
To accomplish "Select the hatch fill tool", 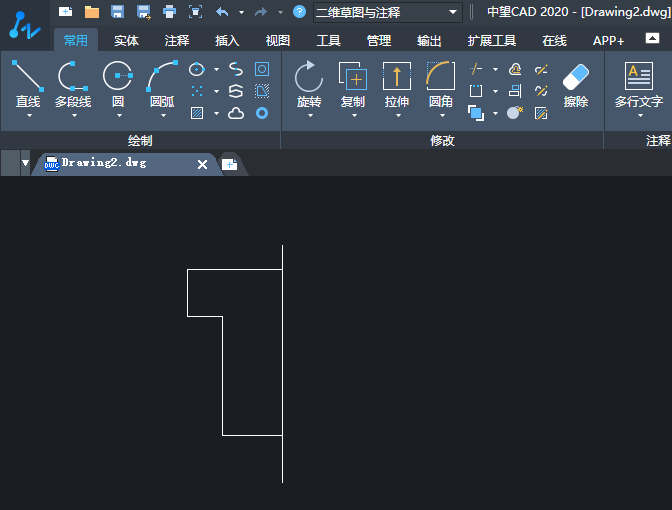I will click(197, 113).
